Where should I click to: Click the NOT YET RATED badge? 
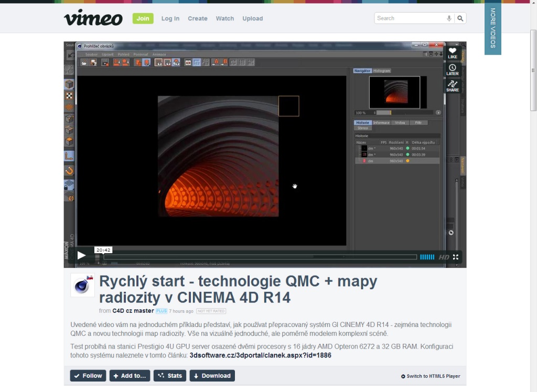click(211, 311)
